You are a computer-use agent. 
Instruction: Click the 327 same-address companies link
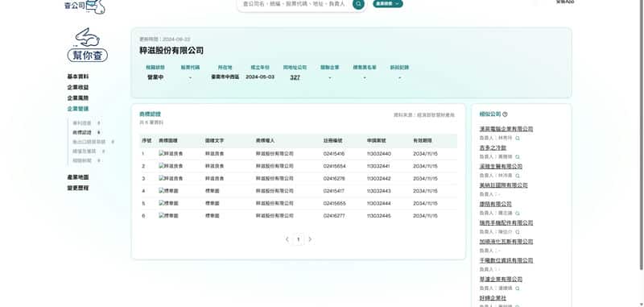click(x=295, y=77)
